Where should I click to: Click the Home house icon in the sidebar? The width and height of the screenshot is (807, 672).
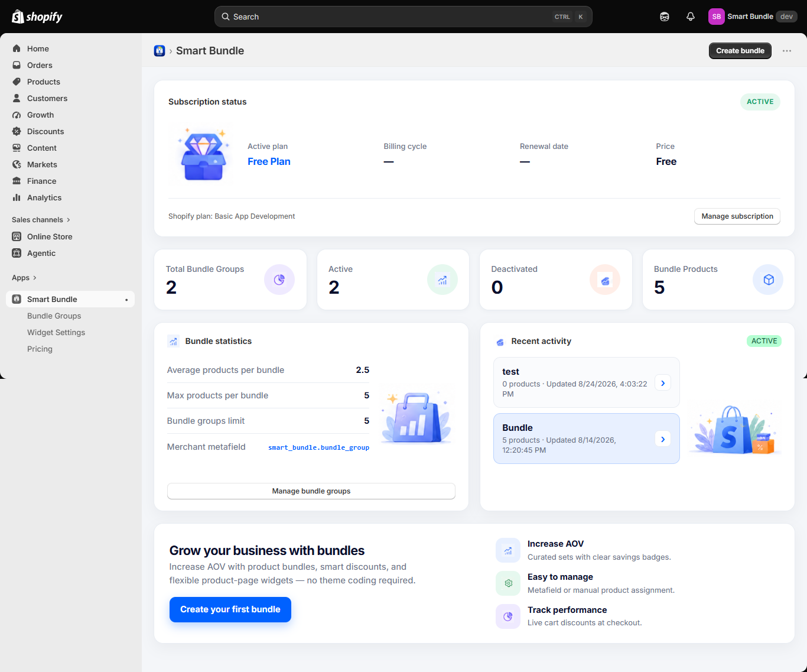[x=17, y=48]
